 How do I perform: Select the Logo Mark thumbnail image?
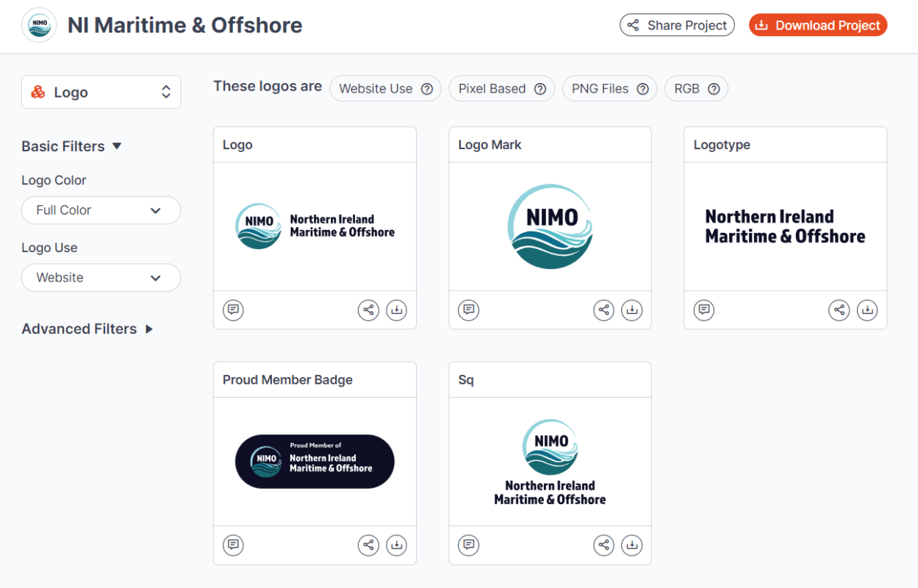pos(550,226)
